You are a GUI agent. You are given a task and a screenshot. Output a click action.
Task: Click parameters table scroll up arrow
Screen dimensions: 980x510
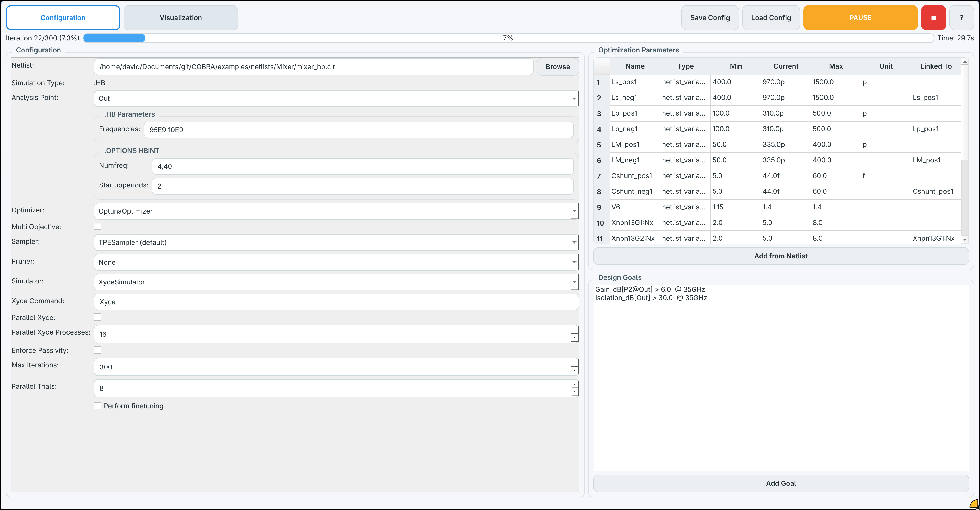[964, 62]
